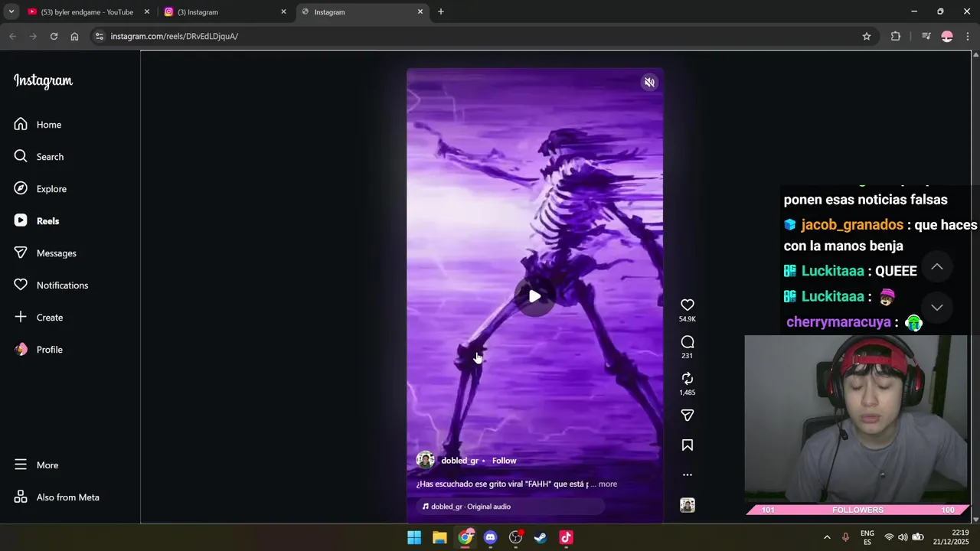This screenshot has width=980, height=551.
Task: Open Search in the Instagram sidebar
Action: [38, 157]
